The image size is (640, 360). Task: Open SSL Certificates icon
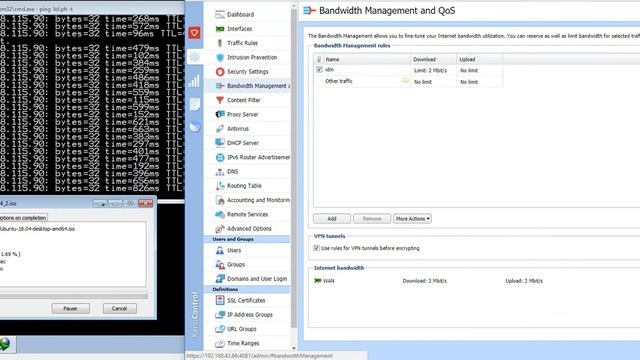220,300
